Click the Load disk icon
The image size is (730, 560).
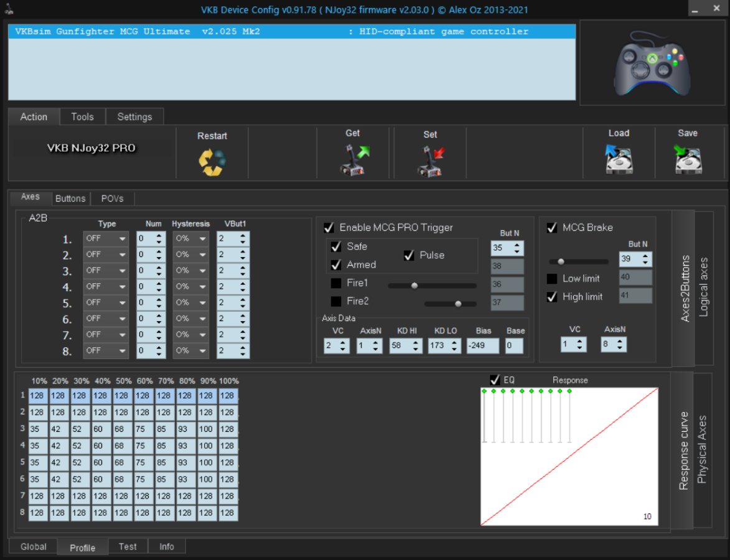tap(619, 160)
